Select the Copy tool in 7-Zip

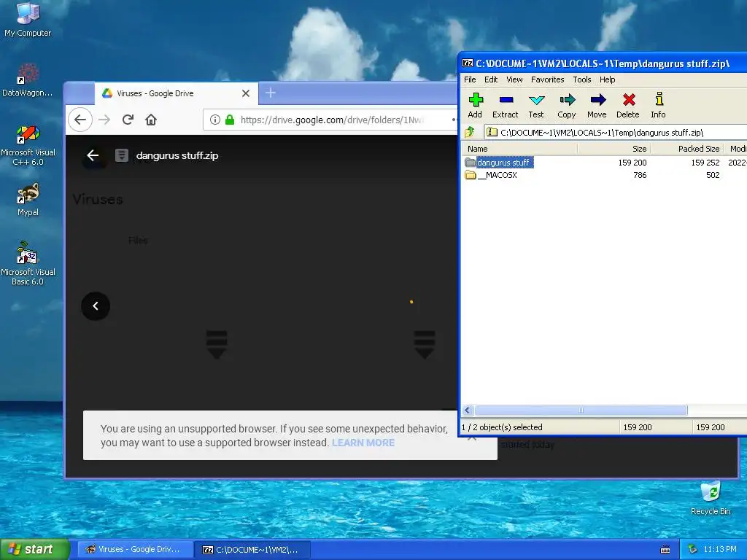coord(566,105)
